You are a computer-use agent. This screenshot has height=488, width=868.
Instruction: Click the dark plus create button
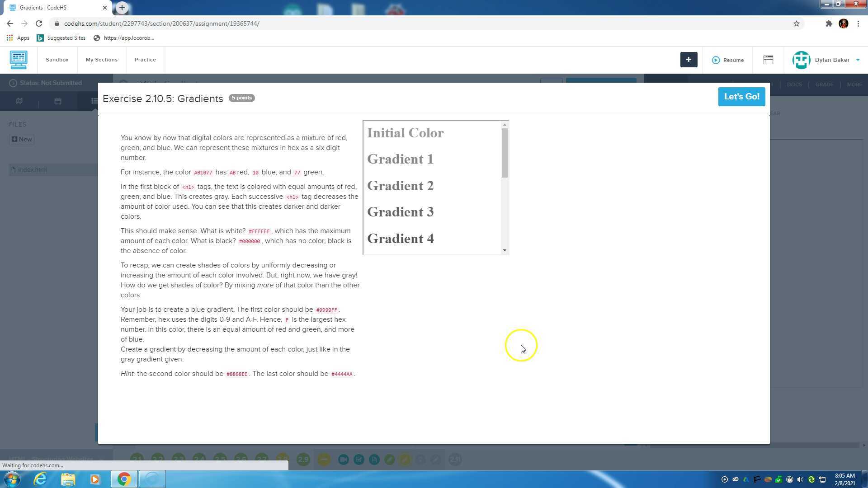(x=689, y=60)
